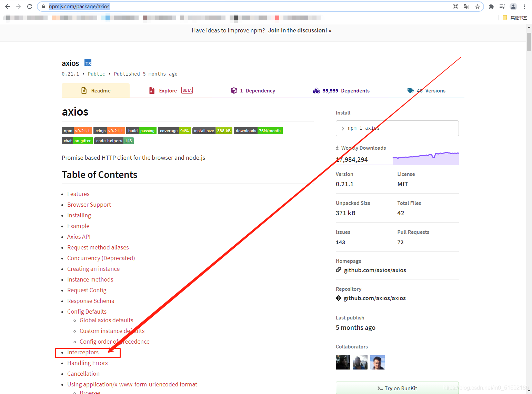View site security lock info
The width and height of the screenshot is (532, 394).
pos(43,7)
